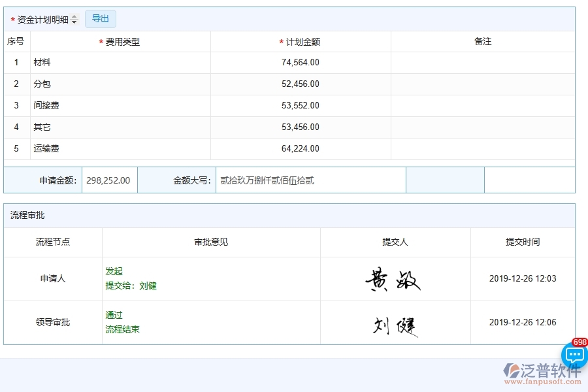Select the 材料 fee type cell

pos(42,62)
